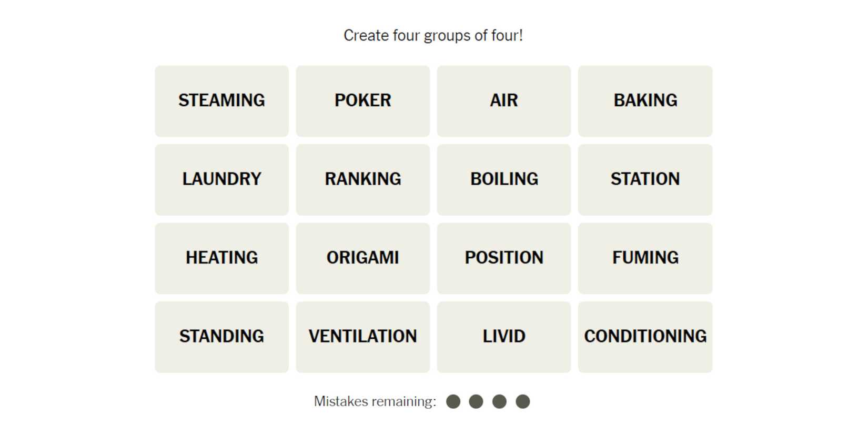Pick the LIVID tile

(x=503, y=337)
